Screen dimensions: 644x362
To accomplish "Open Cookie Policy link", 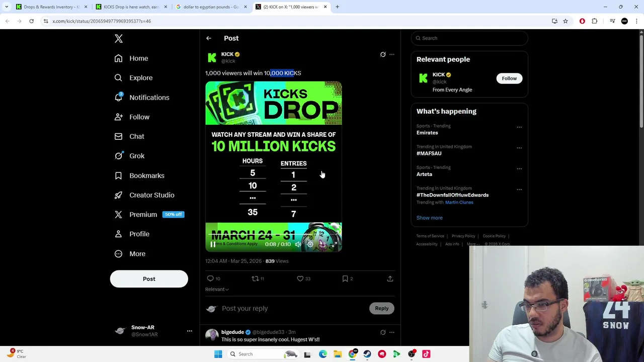I will click(x=494, y=236).
